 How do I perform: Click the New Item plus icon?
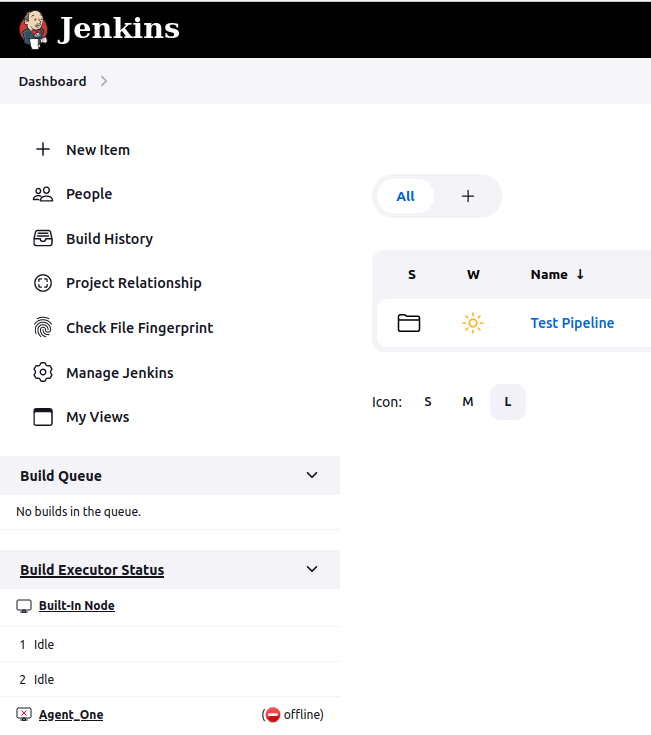(x=43, y=150)
